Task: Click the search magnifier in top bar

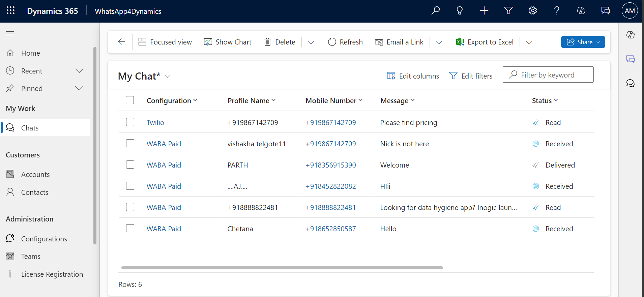Action: tap(436, 11)
